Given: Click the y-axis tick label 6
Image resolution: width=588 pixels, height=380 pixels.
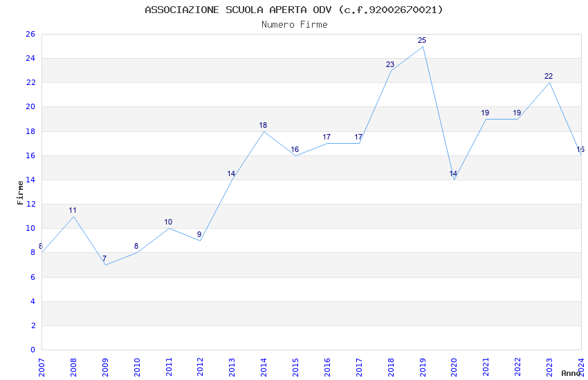Looking at the screenshot, I should (x=33, y=278).
